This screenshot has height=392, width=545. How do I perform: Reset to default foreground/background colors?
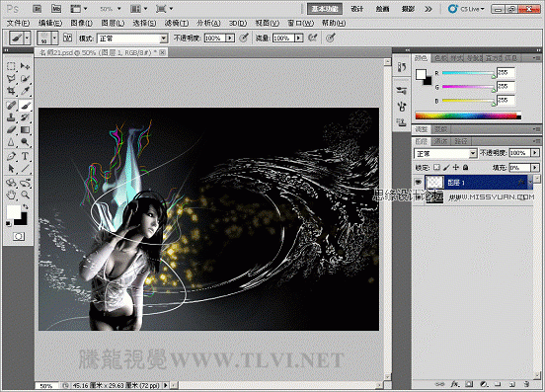coord(8,224)
